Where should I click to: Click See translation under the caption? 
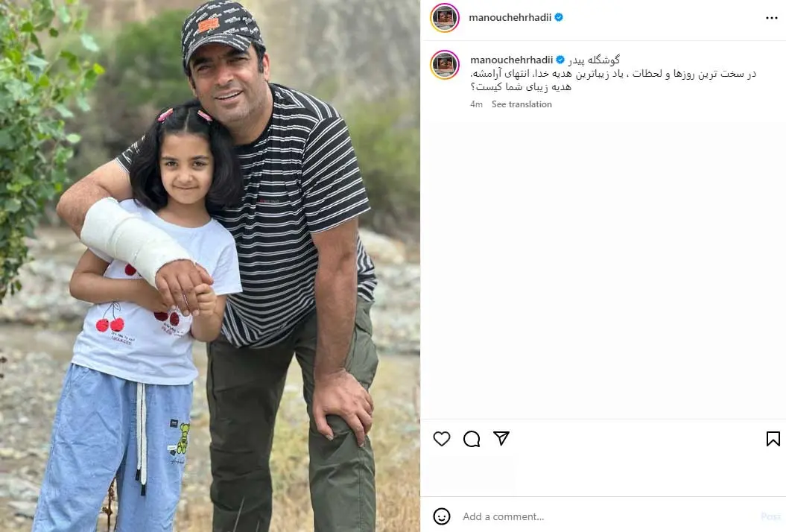click(x=522, y=104)
